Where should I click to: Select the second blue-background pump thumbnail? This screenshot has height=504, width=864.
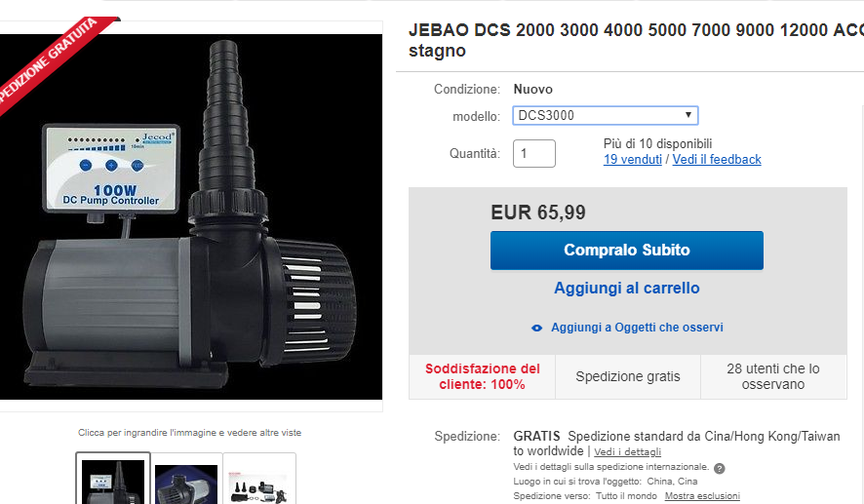186,481
